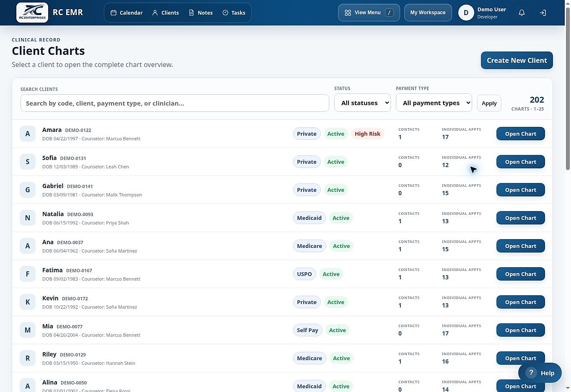Image resolution: width=571 pixels, height=392 pixels.
Task: Open the Notes menu item
Action: (x=201, y=13)
